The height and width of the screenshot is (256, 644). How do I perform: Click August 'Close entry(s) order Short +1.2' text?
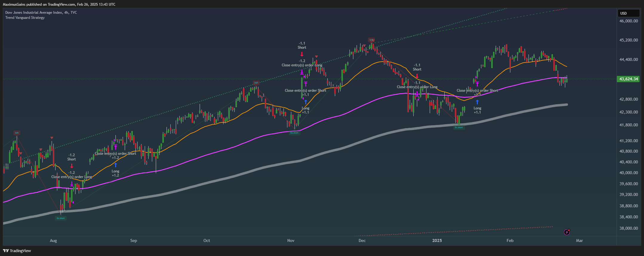tap(115, 156)
